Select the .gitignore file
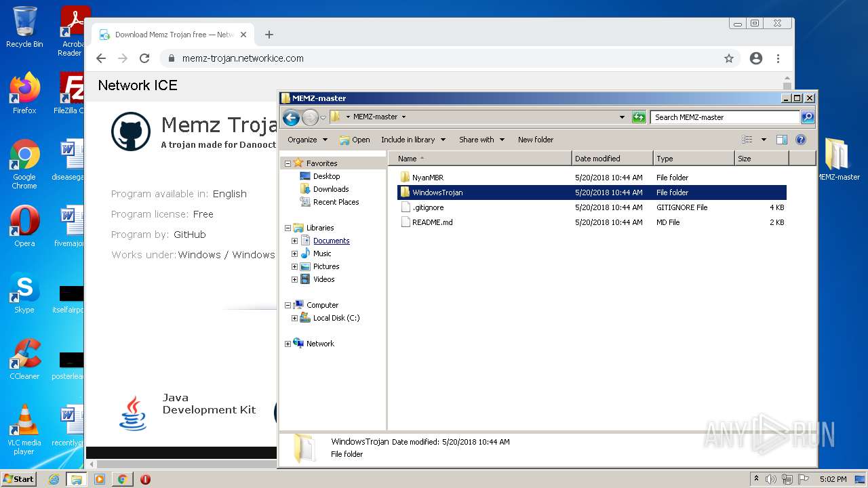Screen dimensions: 868x488 click(427, 207)
